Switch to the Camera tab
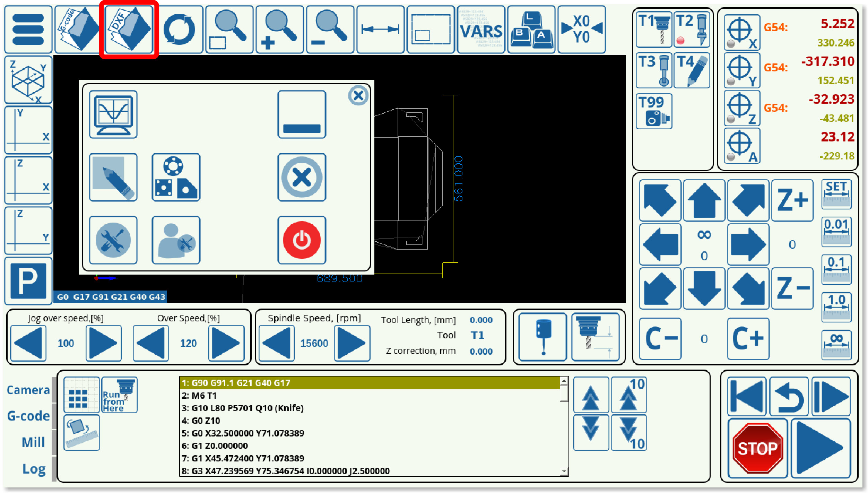 pos(28,390)
